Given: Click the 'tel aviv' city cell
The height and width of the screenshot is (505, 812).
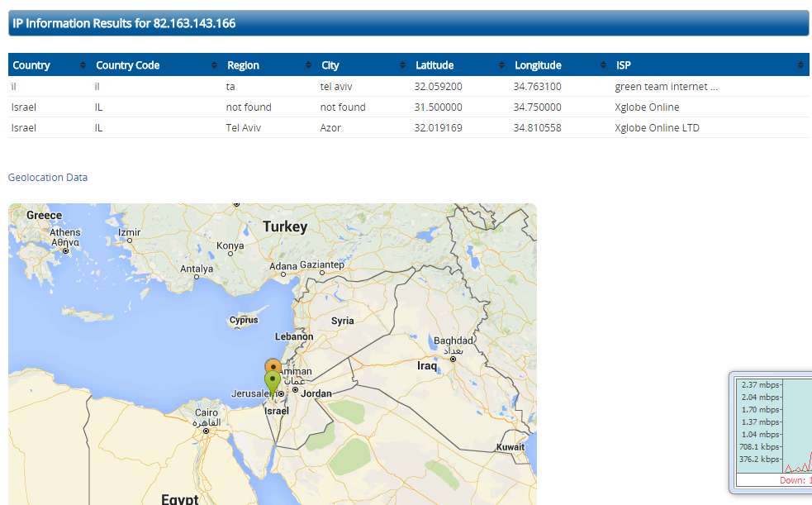Looking at the screenshot, I should click(x=336, y=87).
